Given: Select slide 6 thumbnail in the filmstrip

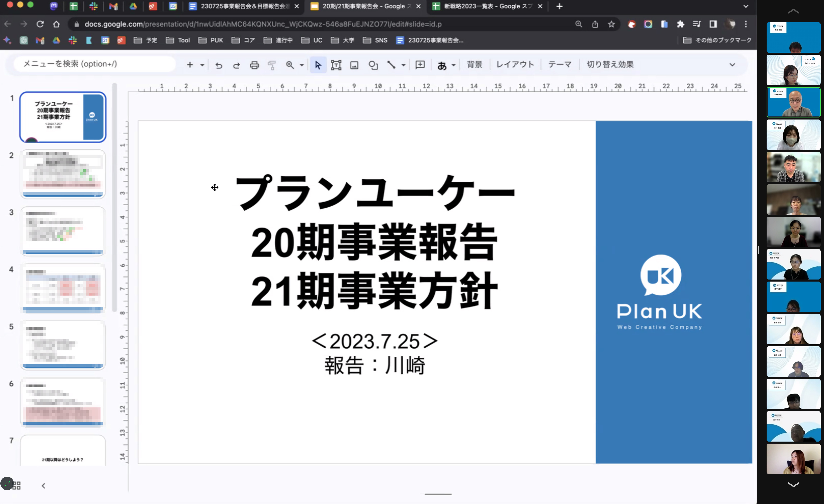Looking at the screenshot, I should 63,402.
